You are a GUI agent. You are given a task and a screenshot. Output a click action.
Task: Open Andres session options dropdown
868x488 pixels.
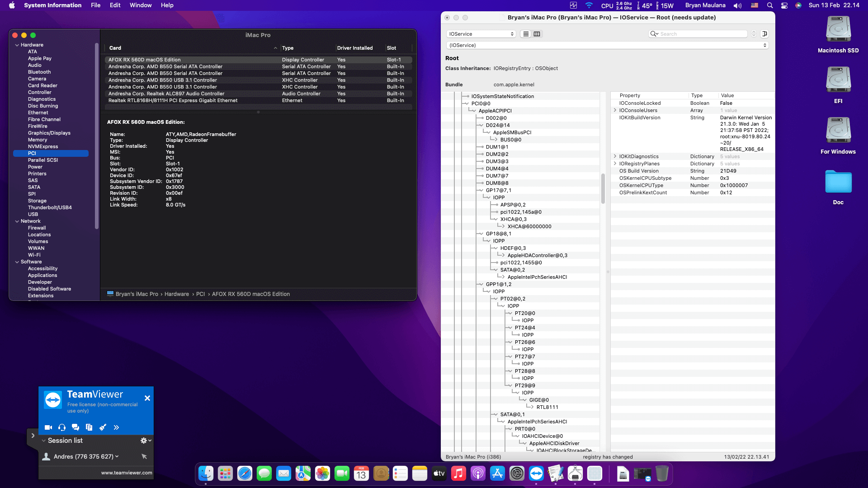(117, 456)
